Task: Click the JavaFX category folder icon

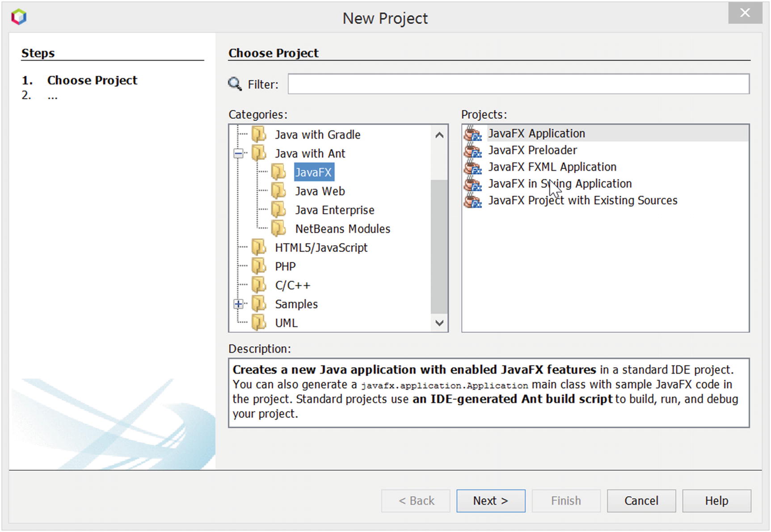Action: [278, 172]
